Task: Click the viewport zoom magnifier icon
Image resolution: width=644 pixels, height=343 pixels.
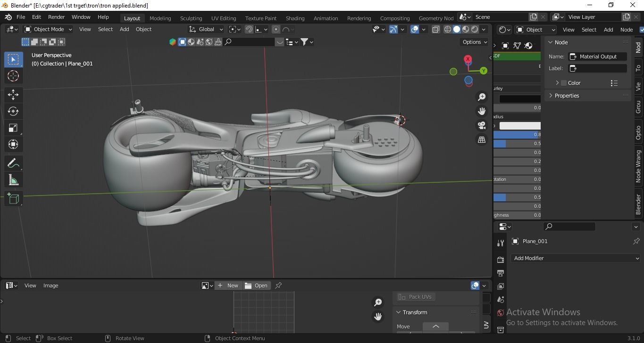Action: click(482, 97)
